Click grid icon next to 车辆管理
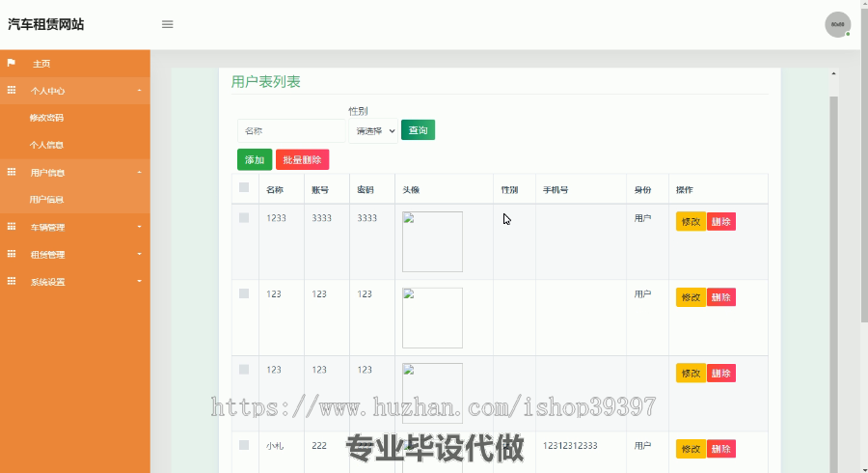The width and height of the screenshot is (868, 473). tap(11, 227)
